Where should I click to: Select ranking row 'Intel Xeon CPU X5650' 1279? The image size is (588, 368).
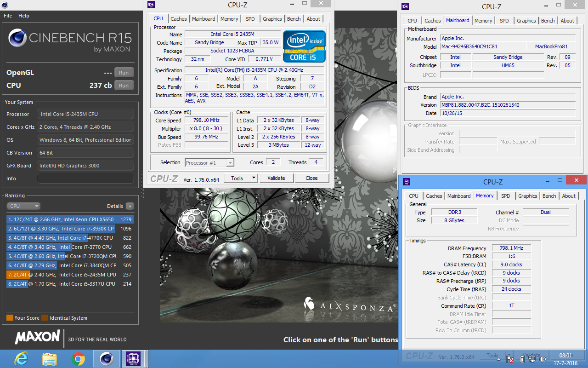[69, 219]
